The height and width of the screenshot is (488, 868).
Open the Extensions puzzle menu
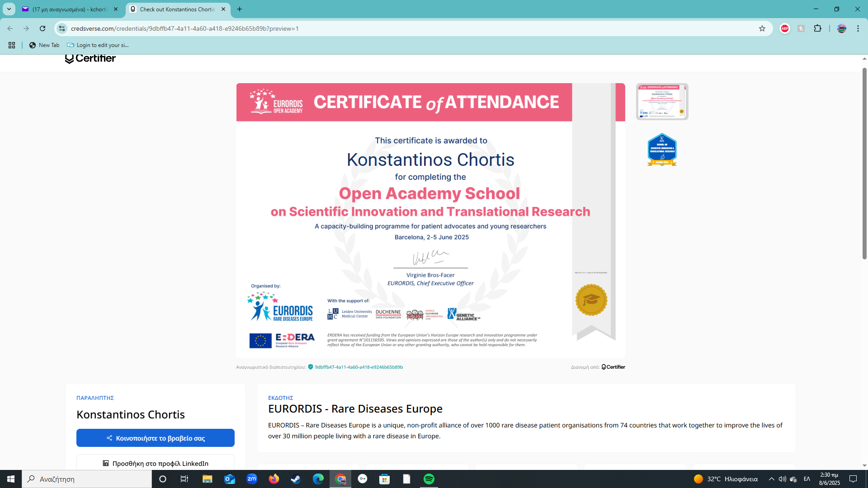[x=817, y=28]
